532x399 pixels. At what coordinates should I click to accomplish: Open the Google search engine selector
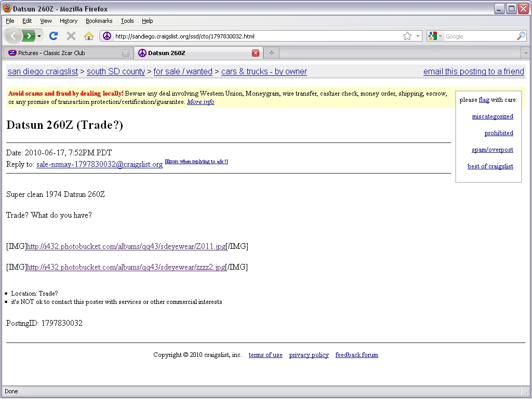point(435,36)
